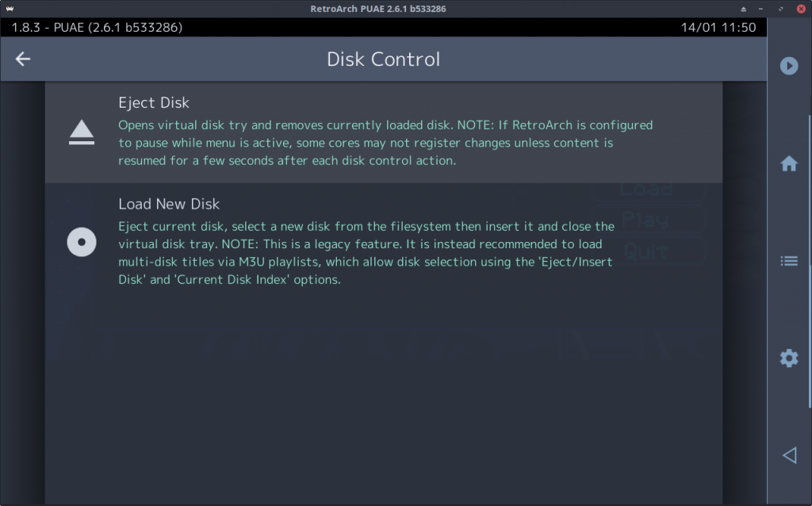The image size is (812, 506).
Task: Select the Eject Disk entry title
Action: click(x=154, y=102)
